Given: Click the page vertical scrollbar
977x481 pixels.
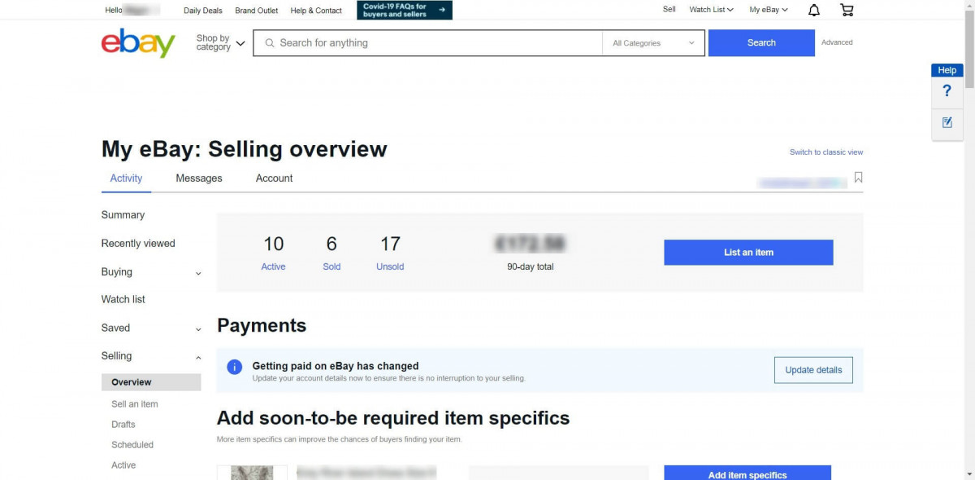Looking at the screenshot, I should [x=970, y=50].
